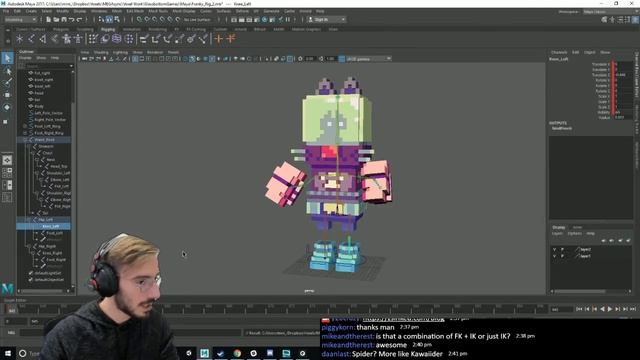
Task: Click the Create Lattice shelf icon
Action: click(117, 39)
